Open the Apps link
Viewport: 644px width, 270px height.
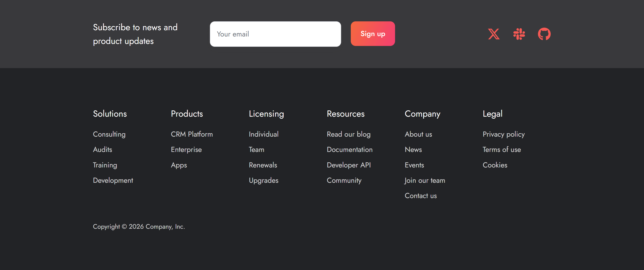pyautogui.click(x=179, y=165)
